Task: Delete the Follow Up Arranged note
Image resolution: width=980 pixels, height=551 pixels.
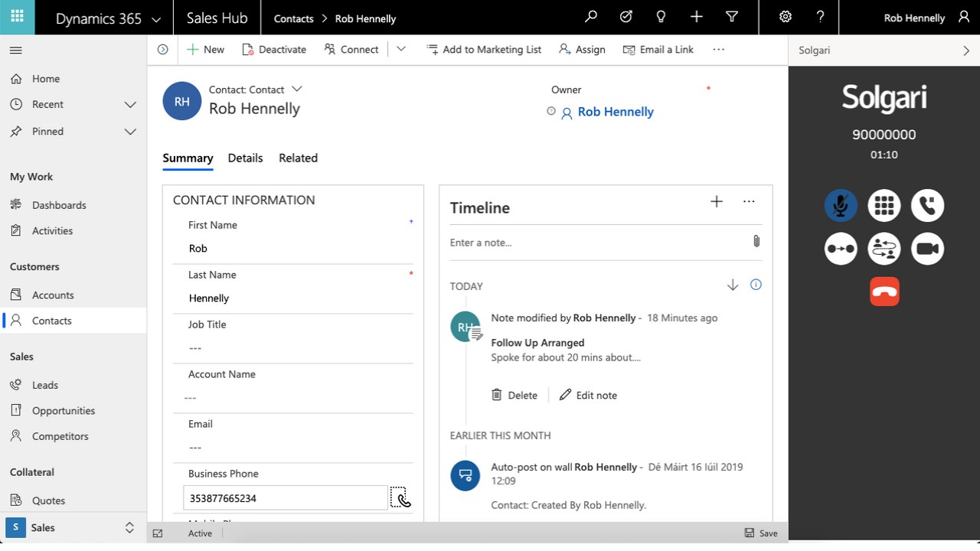Action: [x=514, y=395]
